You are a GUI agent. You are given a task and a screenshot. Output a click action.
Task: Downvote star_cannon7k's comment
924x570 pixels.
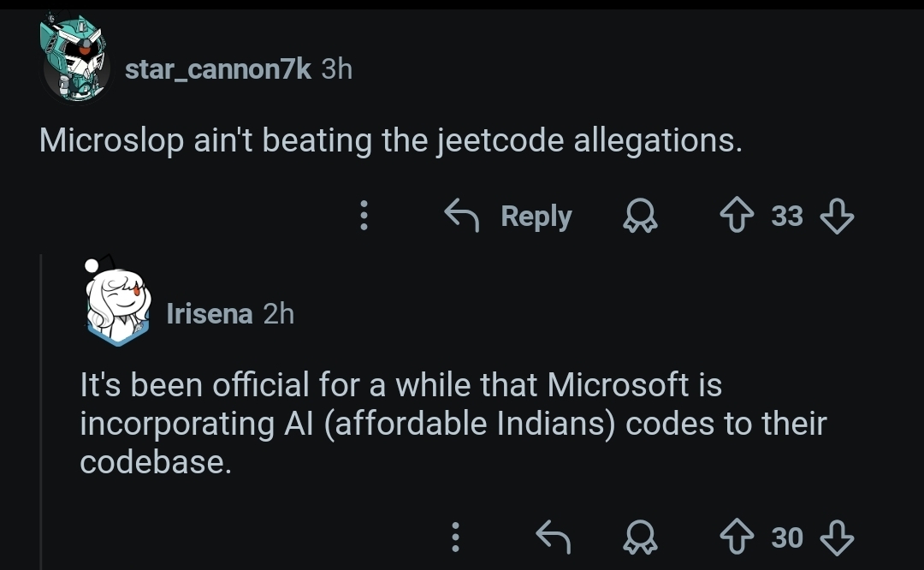(x=836, y=216)
